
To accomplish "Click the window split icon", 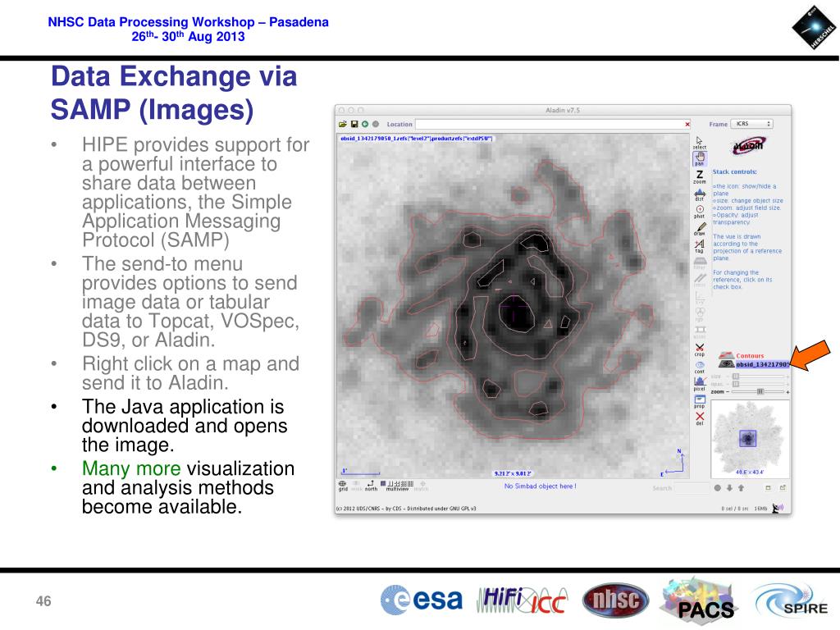I will pyautogui.click(x=768, y=488).
